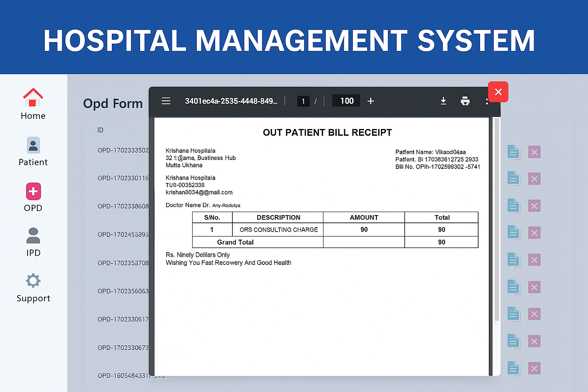Delete the OPD-1702333502 record
This screenshot has height=392, width=588.
534,152
